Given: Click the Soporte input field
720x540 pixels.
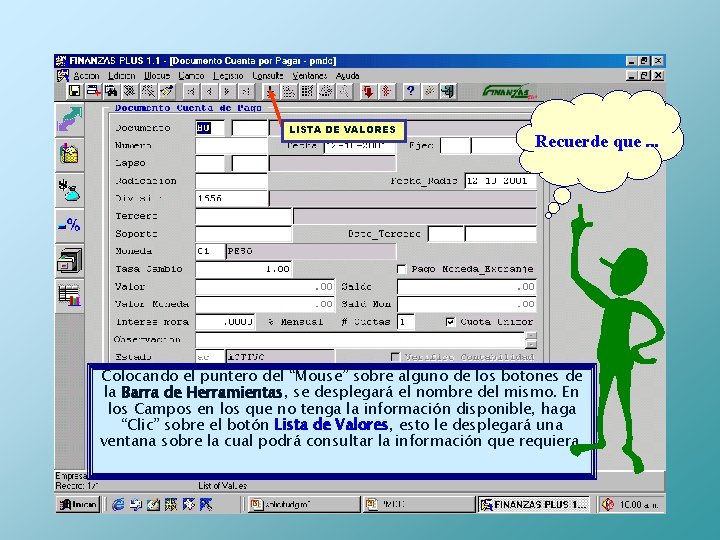Looking at the screenshot, I should point(243,234).
